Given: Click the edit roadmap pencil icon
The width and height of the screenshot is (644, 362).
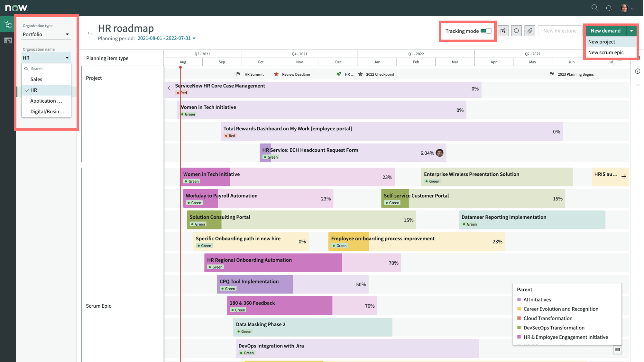Looking at the screenshot, I should [503, 31].
